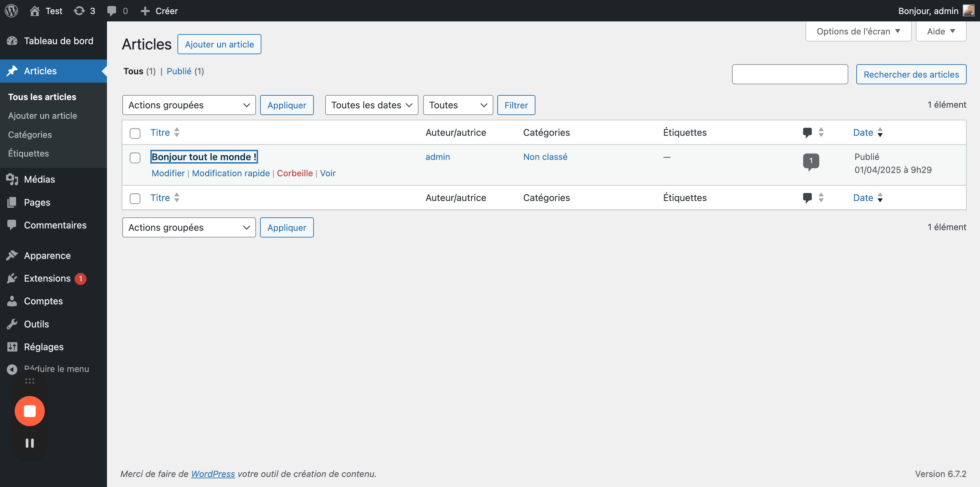Click Pages sidebar icon
The width and height of the screenshot is (980, 487).
pyautogui.click(x=12, y=202)
